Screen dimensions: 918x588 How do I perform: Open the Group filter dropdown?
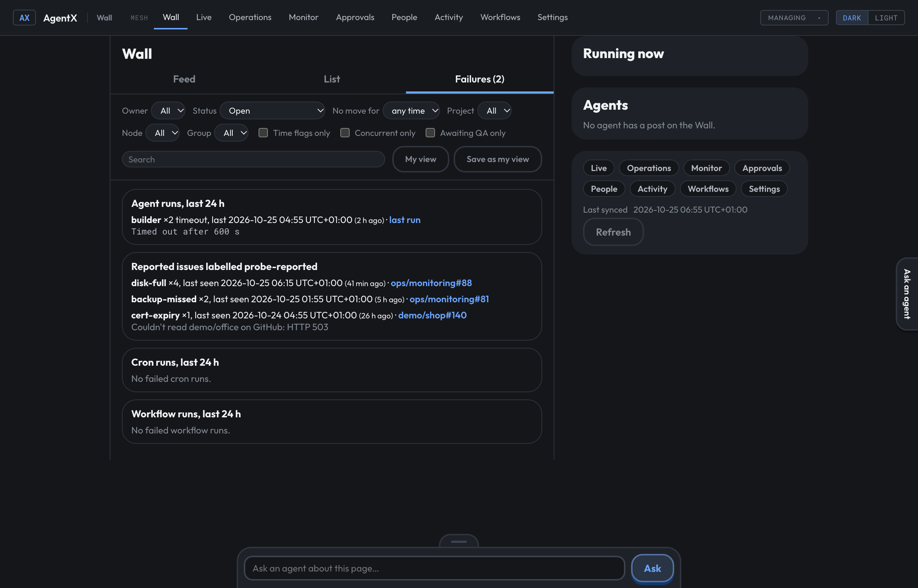point(231,133)
